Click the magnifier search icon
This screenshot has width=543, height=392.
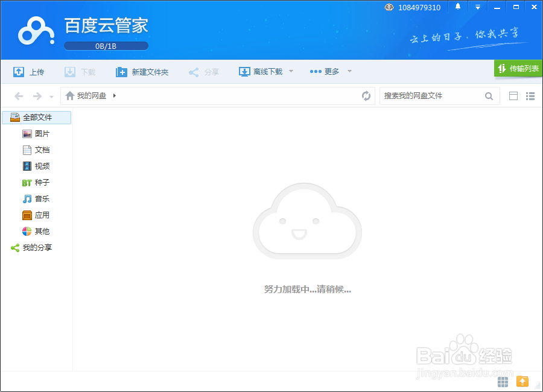pos(489,96)
